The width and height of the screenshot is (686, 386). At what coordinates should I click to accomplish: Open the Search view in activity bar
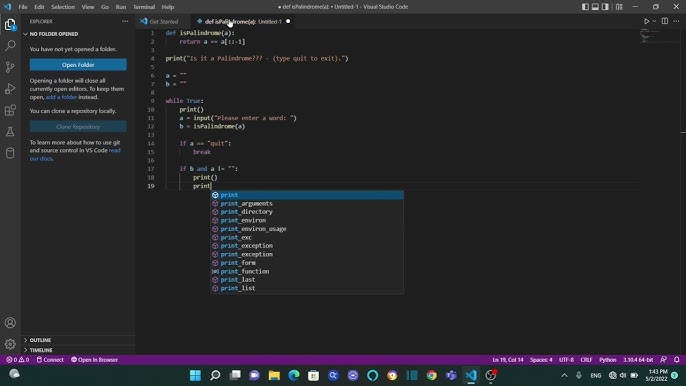[x=10, y=46]
